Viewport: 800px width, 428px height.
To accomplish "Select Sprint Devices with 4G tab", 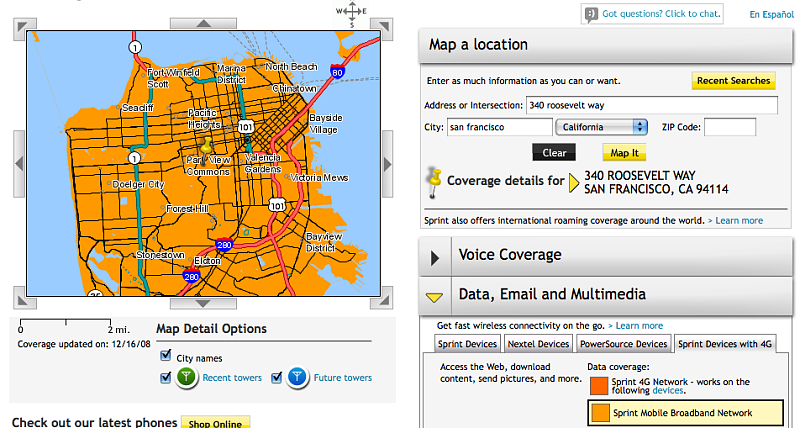I will click(724, 344).
